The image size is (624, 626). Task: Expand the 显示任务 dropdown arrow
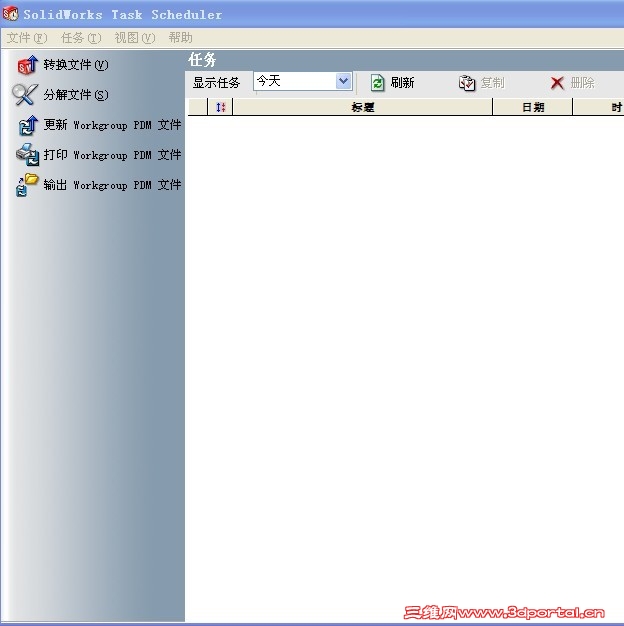click(x=343, y=81)
